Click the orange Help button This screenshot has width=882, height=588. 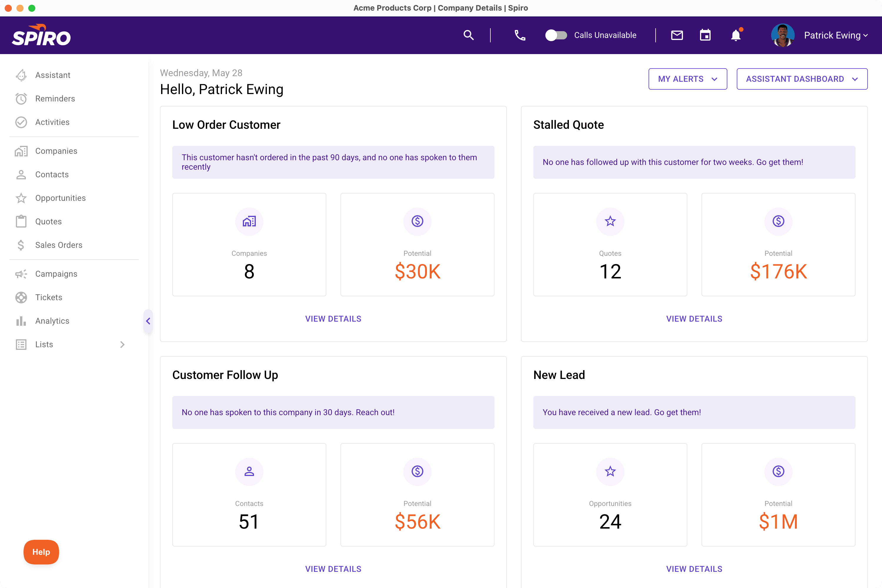(41, 552)
